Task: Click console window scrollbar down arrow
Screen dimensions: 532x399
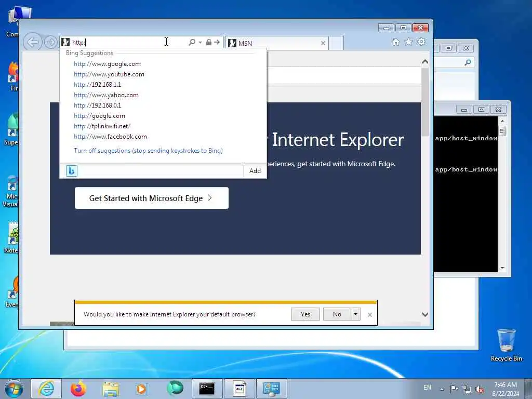Action: pyautogui.click(x=502, y=268)
